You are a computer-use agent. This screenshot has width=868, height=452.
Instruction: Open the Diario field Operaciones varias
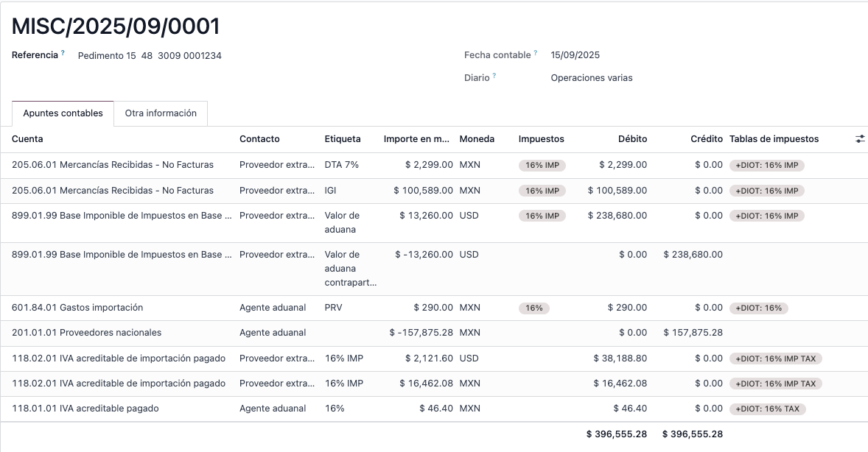click(x=591, y=78)
